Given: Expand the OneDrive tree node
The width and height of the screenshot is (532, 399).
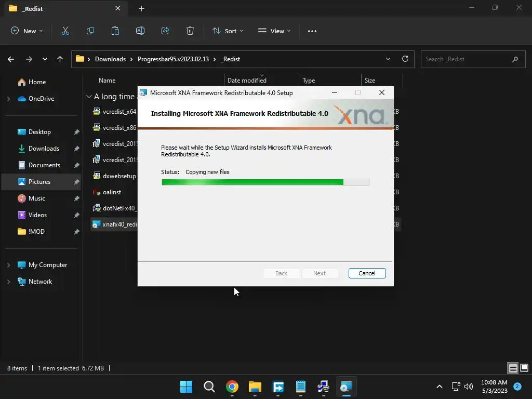Looking at the screenshot, I should coord(8,99).
